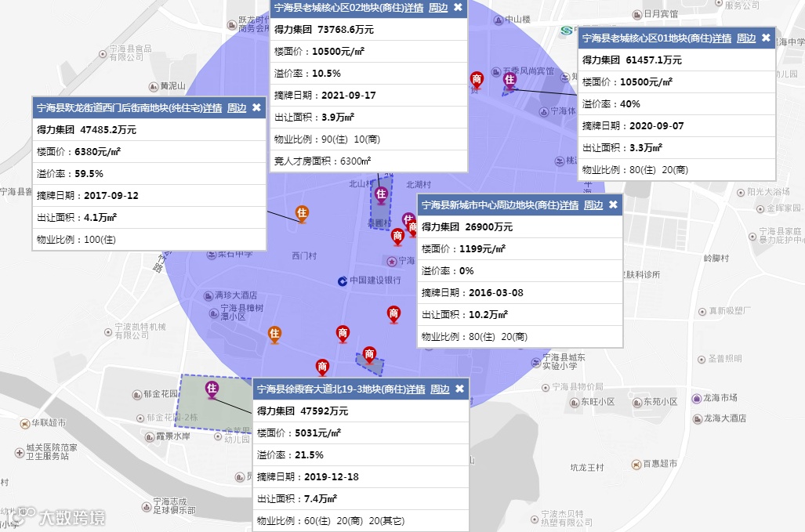Click row 楼面价：1199元/㎡
805x532 pixels.
tap(520, 248)
